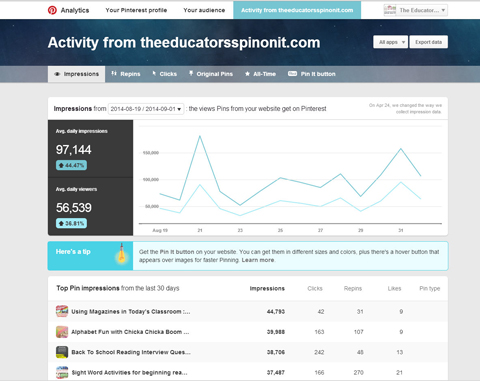Screen dimensions: 480x381
Task: Select Activity from theeducatorsspinonit.com tab
Action: 297,10
